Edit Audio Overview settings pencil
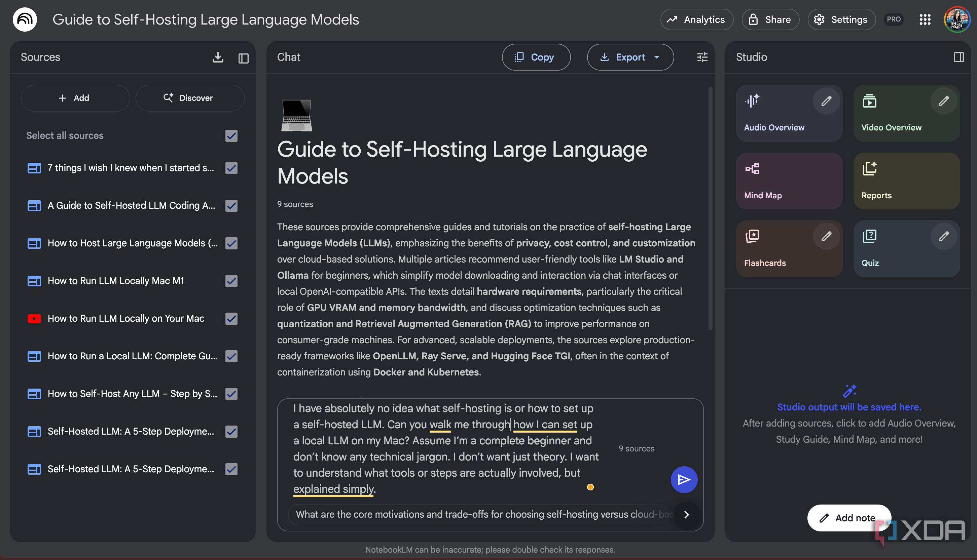The image size is (977, 560). (x=826, y=101)
